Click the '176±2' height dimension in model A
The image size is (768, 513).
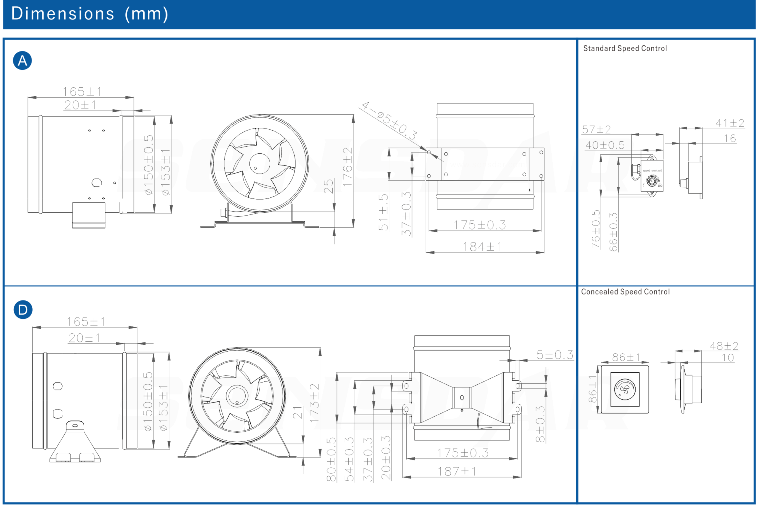[347, 167]
